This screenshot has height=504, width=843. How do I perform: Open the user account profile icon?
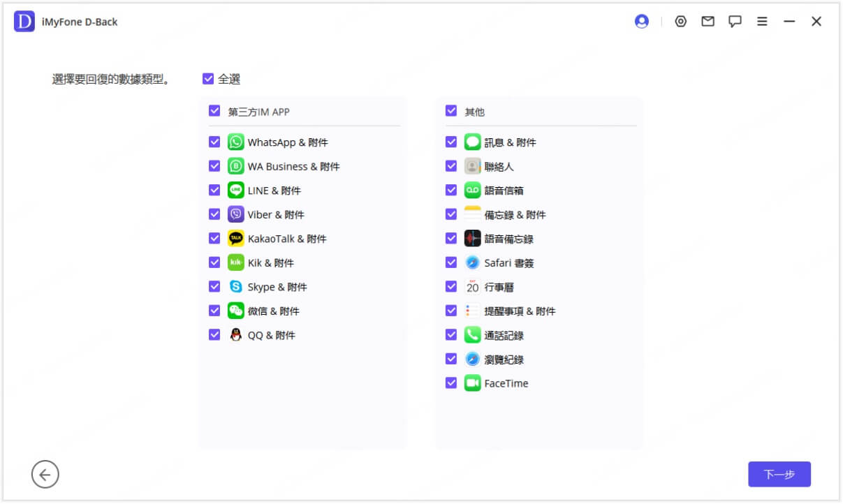pyautogui.click(x=641, y=22)
